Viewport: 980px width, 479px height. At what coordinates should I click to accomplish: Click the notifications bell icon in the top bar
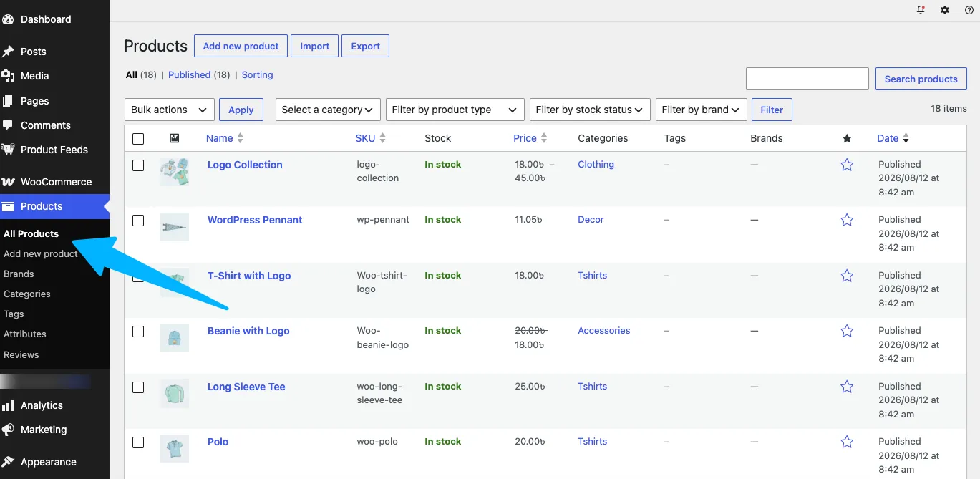click(x=921, y=10)
